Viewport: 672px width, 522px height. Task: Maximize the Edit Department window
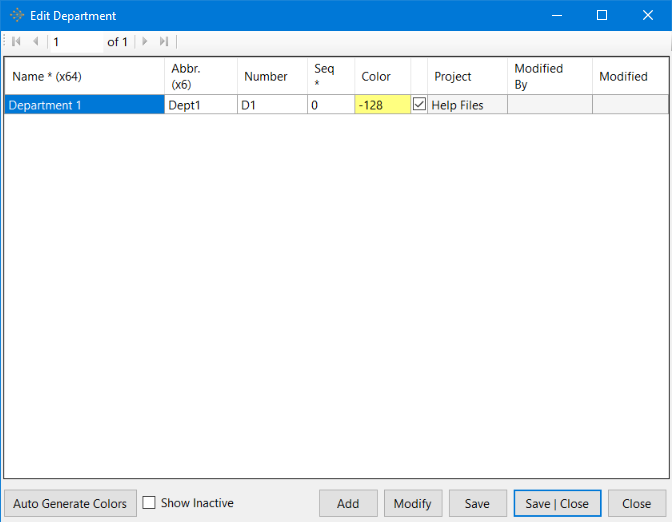pos(602,15)
